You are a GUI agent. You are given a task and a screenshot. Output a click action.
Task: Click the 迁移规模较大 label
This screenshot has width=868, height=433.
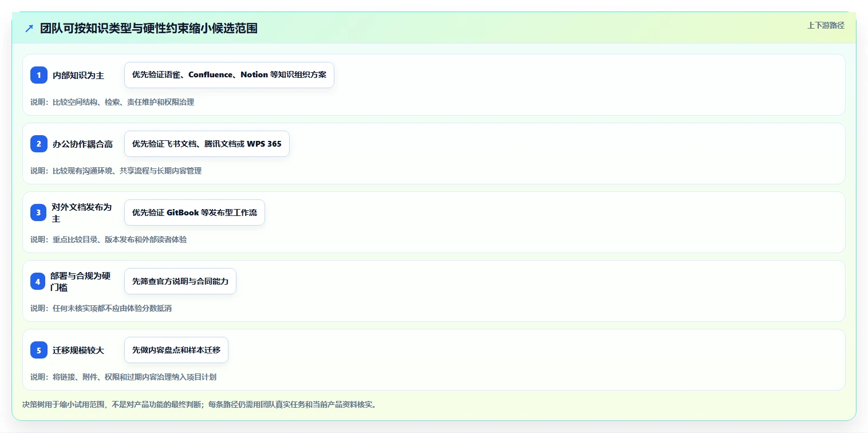[78, 350]
